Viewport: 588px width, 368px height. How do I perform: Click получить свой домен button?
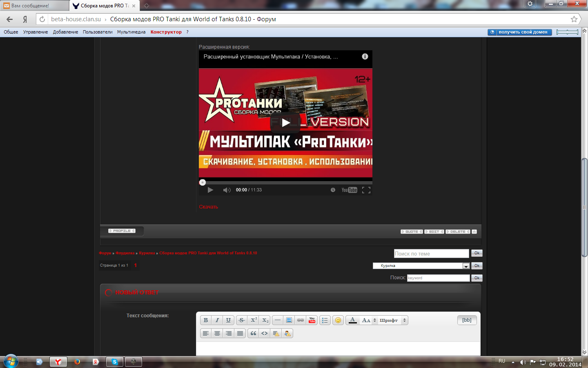(520, 32)
